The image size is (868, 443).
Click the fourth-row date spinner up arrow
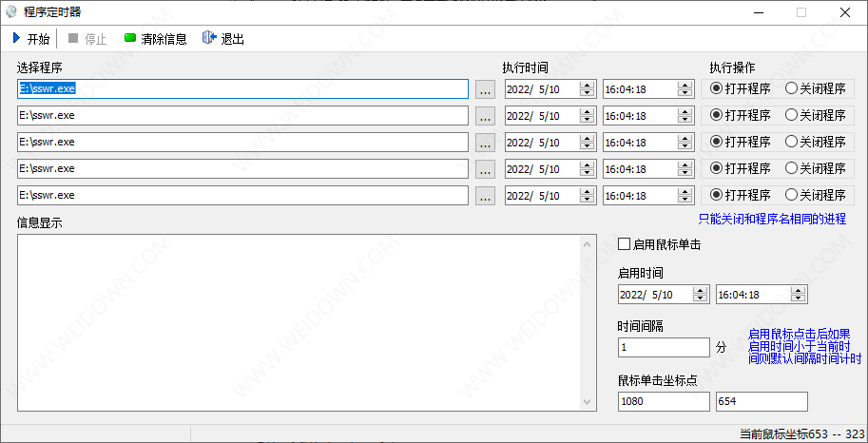pyautogui.click(x=587, y=164)
